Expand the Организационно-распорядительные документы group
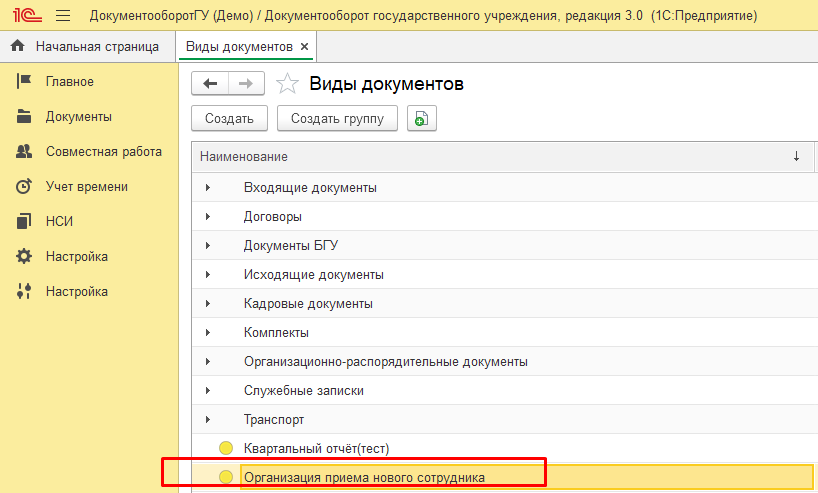 (x=208, y=362)
